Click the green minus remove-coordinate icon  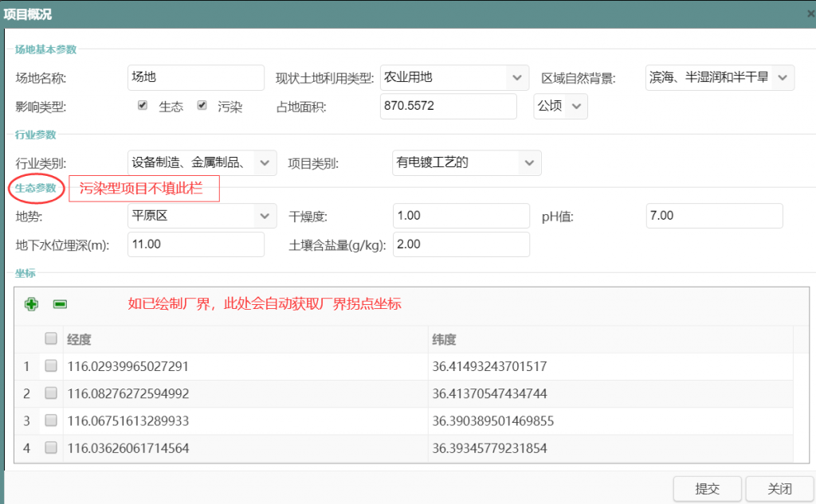[x=60, y=304]
